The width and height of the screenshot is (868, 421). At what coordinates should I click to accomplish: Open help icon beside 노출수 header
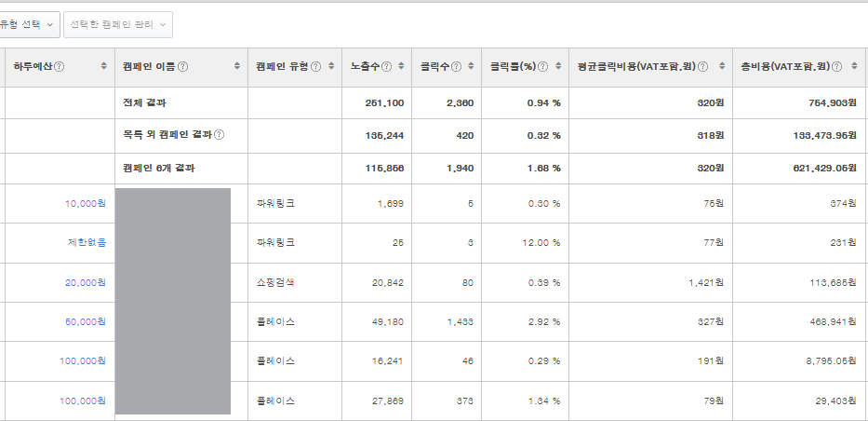387,66
